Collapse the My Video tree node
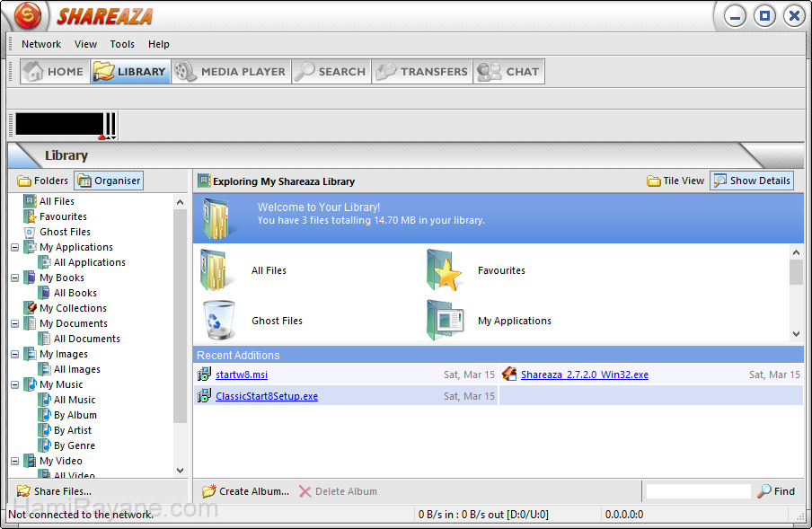The image size is (812, 529). coord(15,461)
